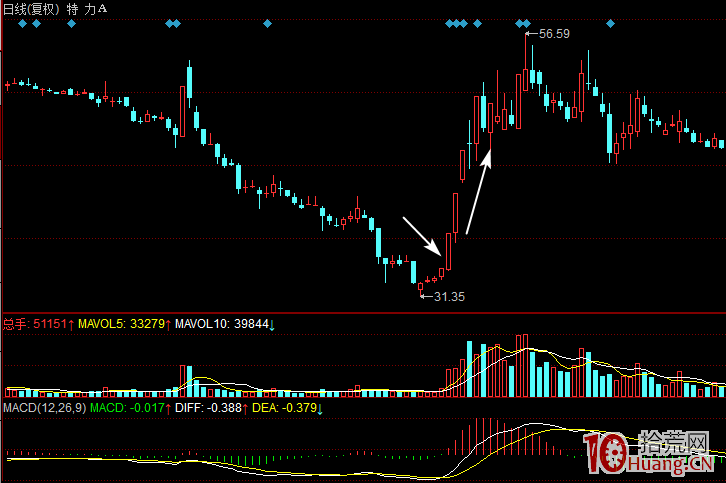Click the 总手: 51151 volume readout

[38, 324]
